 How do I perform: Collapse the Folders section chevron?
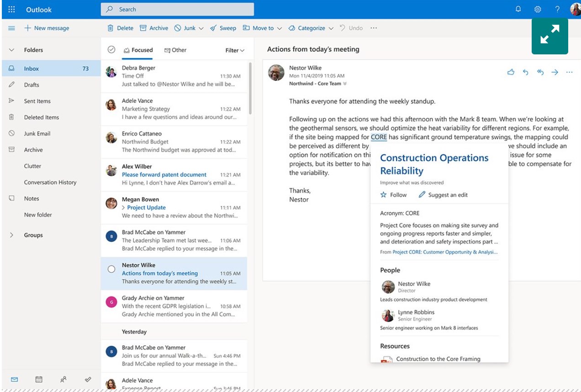click(12, 50)
